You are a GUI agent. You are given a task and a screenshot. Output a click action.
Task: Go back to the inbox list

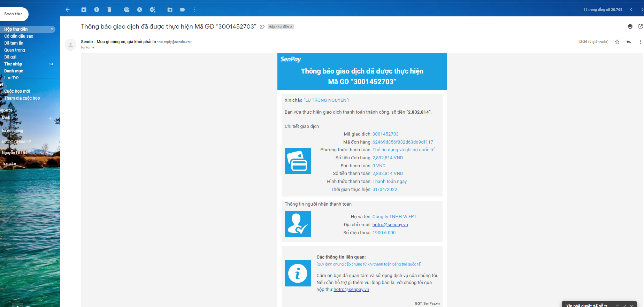coord(68,10)
